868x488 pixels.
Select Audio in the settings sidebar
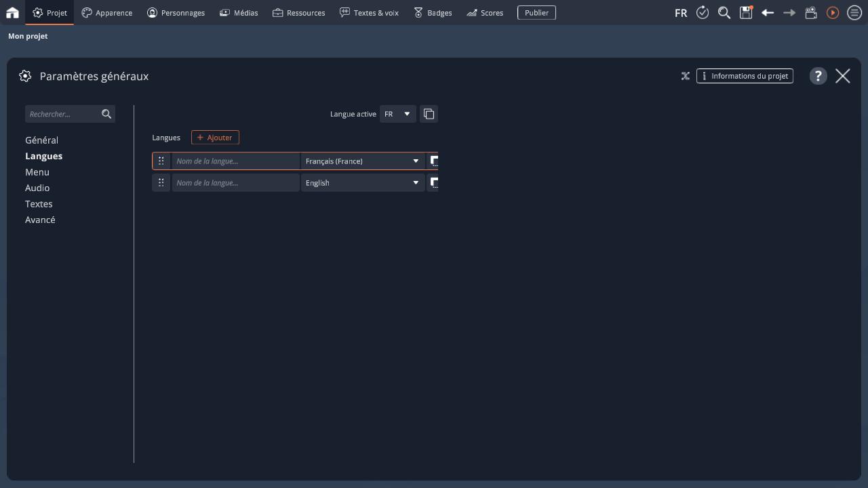tap(37, 188)
